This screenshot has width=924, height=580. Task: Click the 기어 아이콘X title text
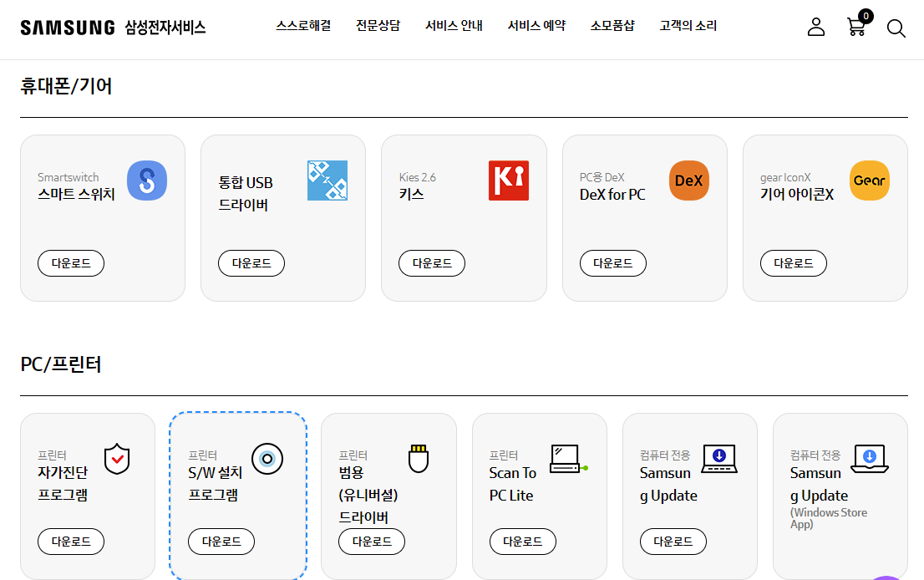coord(797,195)
